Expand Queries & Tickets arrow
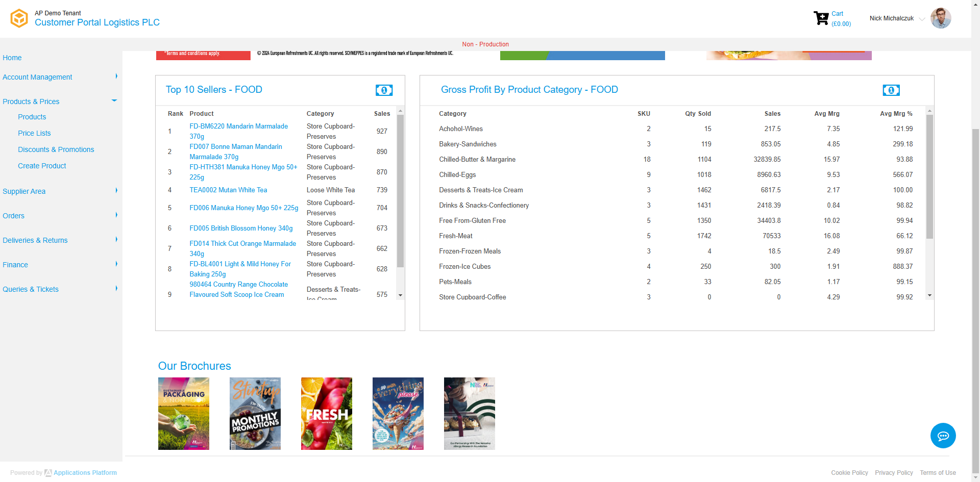 116,288
